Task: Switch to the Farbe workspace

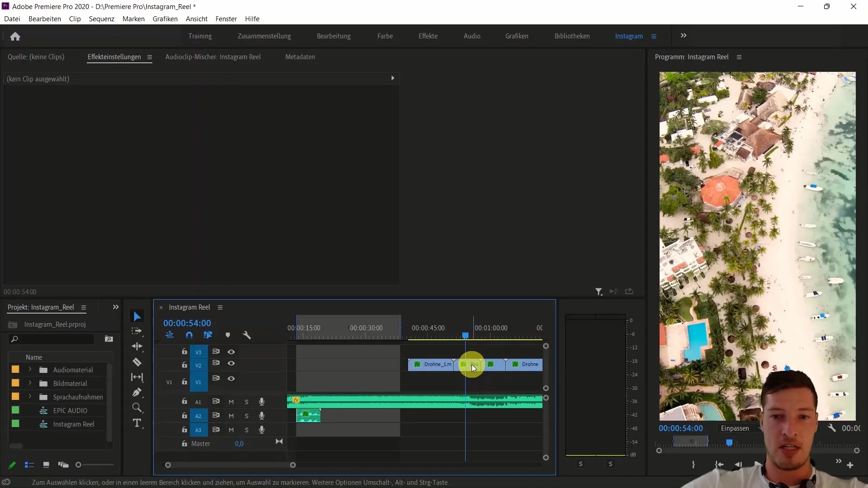Action: (x=385, y=36)
